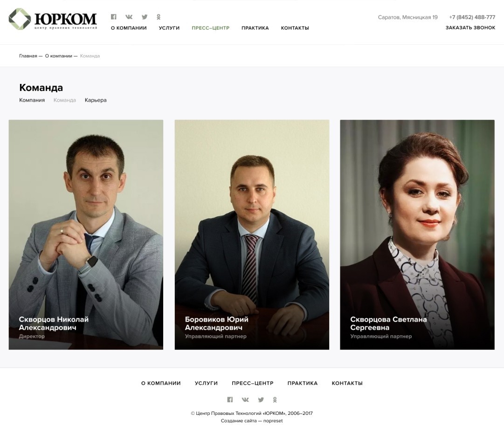
Task: Open the Odnoklassniki icon in header
Action: pos(159,17)
